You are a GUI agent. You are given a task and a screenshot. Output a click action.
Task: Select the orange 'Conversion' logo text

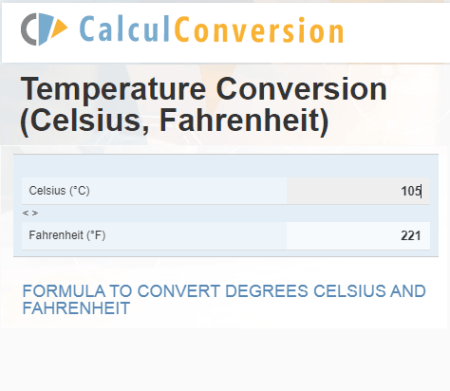point(259,30)
